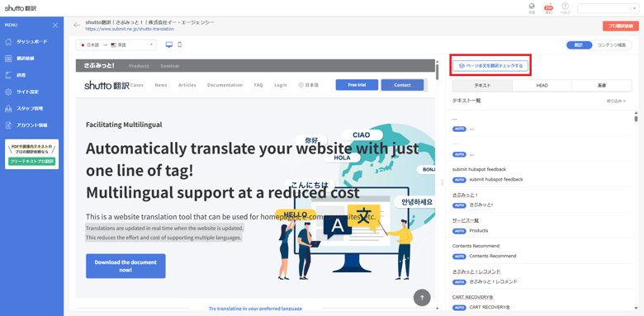This screenshot has width=644, height=316.
Task: Close the sidebar MENU with X icon
Action: 55,26
